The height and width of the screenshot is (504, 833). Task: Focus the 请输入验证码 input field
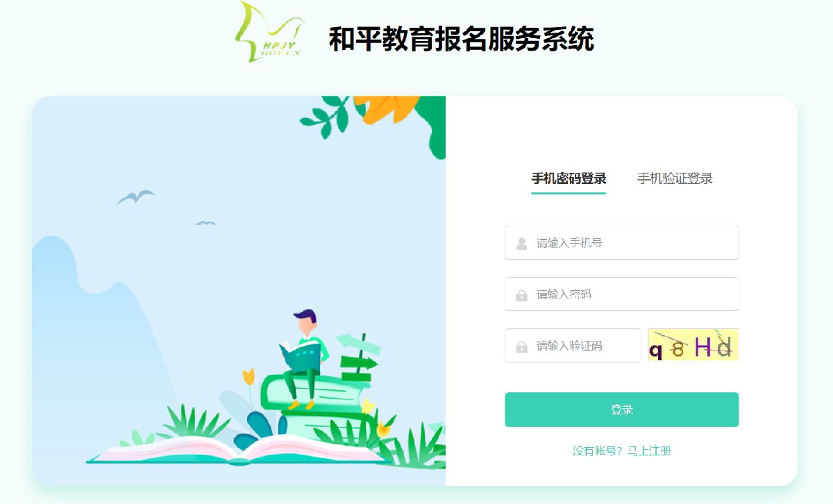coord(573,346)
